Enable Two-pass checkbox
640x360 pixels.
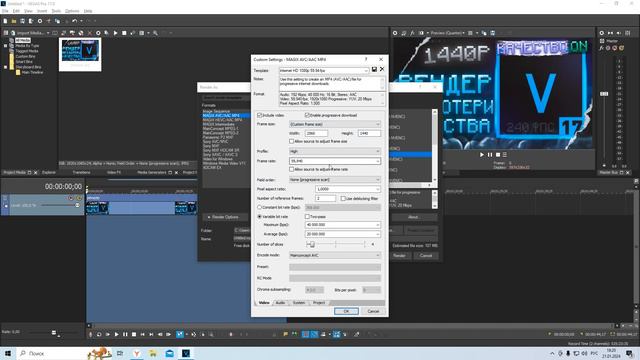(307, 217)
